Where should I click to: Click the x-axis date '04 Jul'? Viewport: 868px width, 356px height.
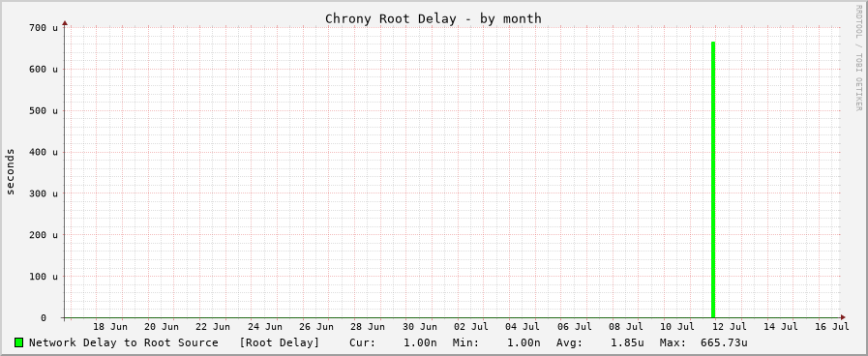click(x=523, y=327)
